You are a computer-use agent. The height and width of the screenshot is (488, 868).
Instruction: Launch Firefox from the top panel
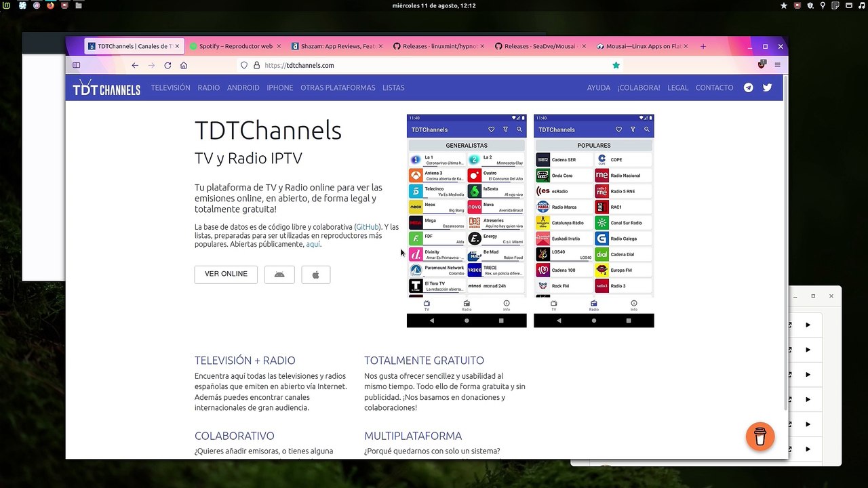point(50,5)
